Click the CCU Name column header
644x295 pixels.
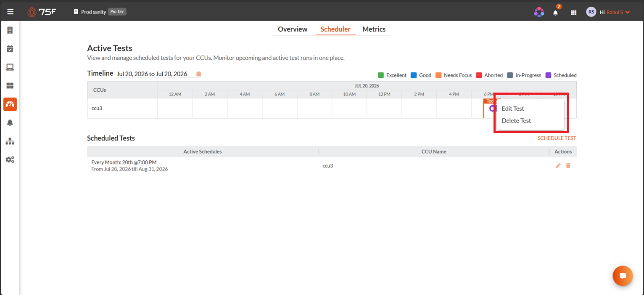pyautogui.click(x=434, y=151)
